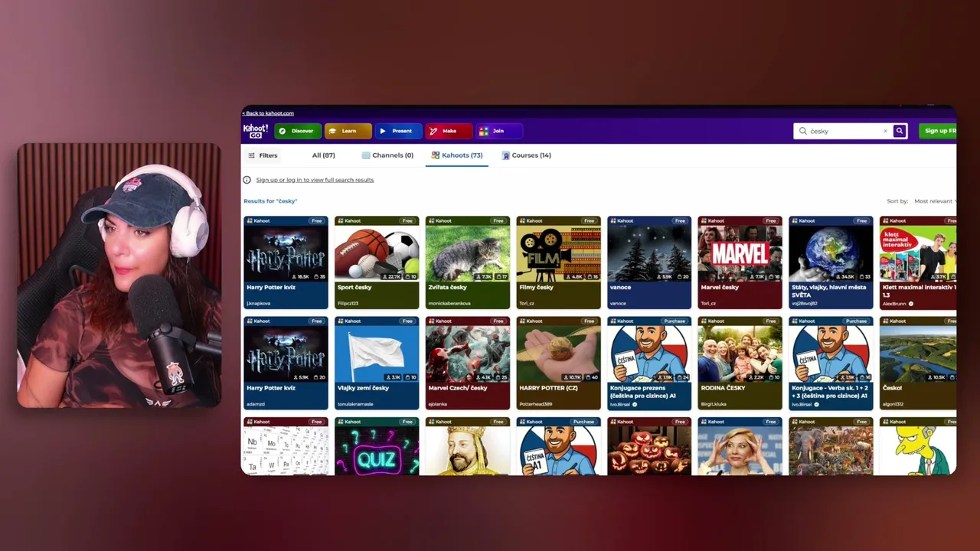Click the "Česko!" card title
This screenshot has height=551, width=980.
(x=893, y=388)
